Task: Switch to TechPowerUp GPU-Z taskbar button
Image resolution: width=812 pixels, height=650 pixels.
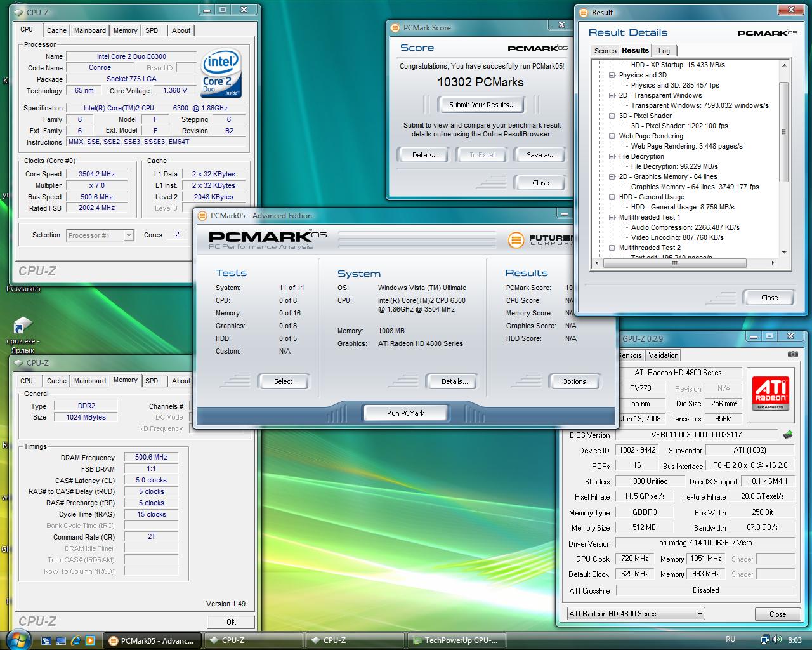Action: pyautogui.click(x=458, y=640)
